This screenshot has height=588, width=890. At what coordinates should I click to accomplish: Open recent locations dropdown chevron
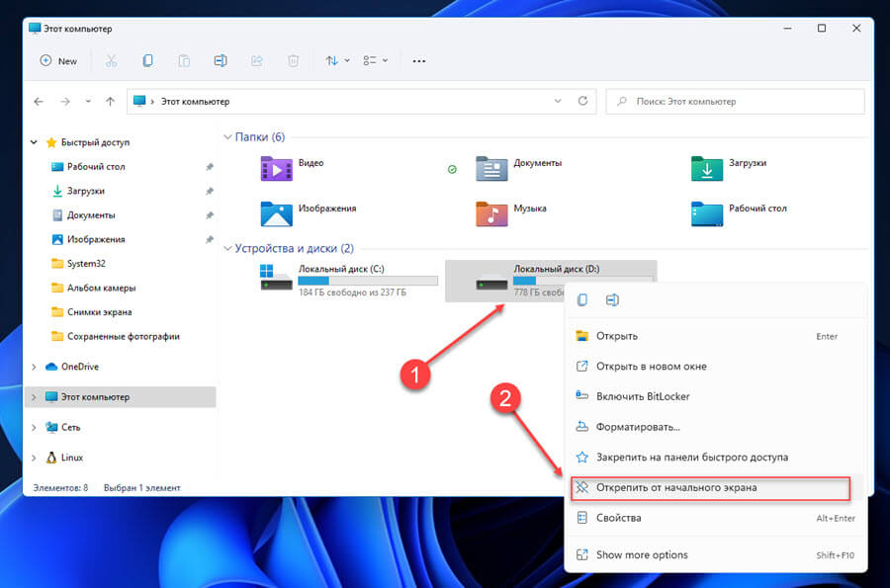[88, 102]
